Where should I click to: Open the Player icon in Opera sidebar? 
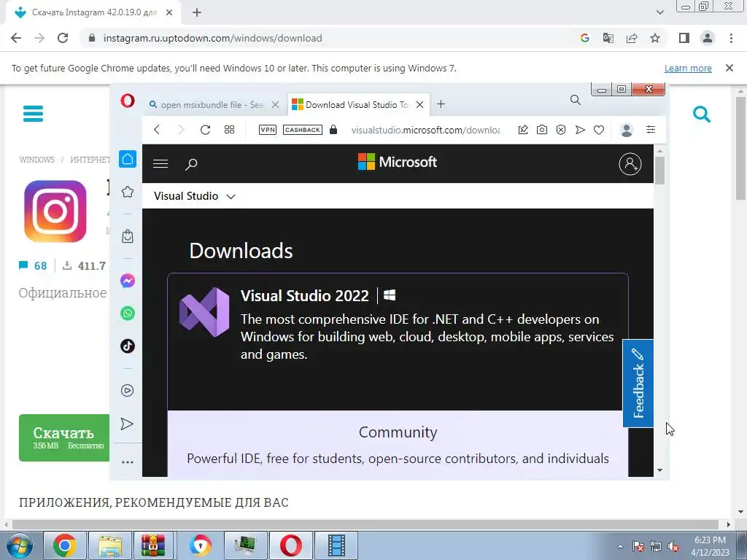click(127, 391)
